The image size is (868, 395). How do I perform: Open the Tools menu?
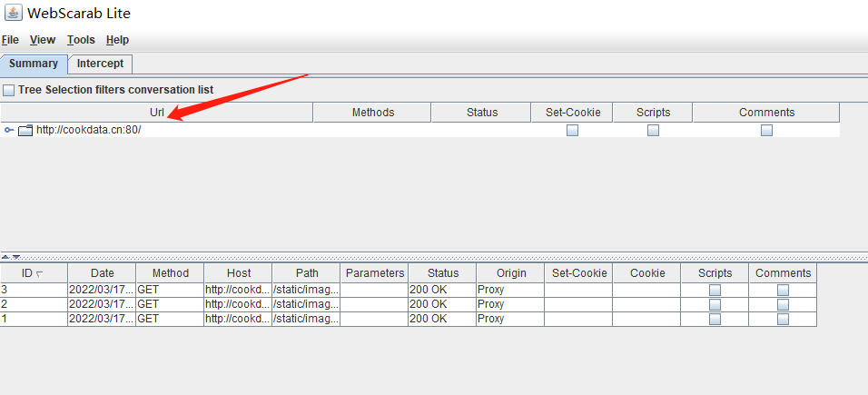click(x=81, y=40)
